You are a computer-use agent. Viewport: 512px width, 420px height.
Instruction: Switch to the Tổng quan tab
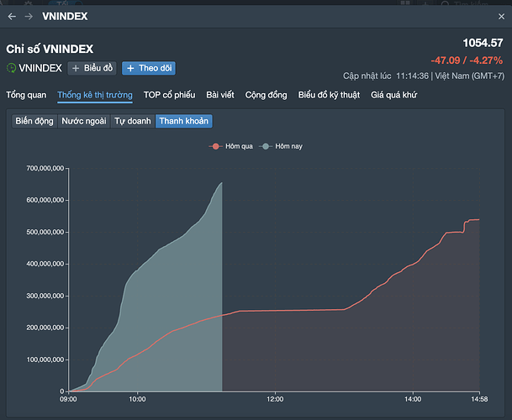point(26,95)
